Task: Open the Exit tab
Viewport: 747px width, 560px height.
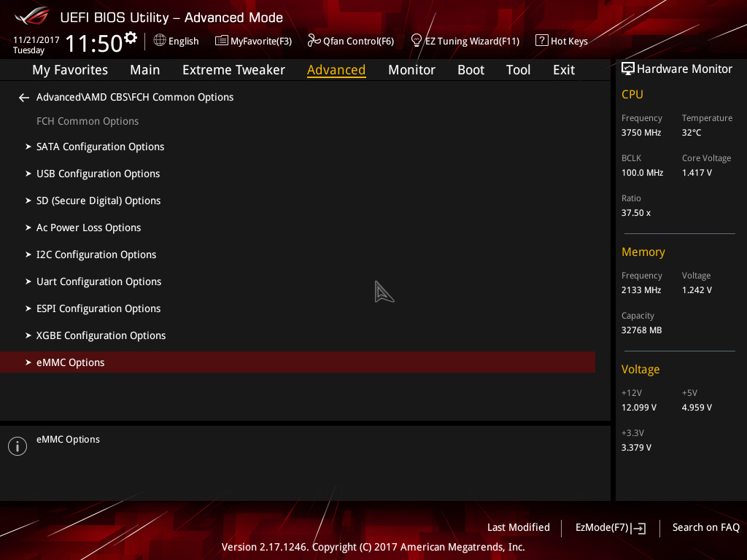Action: [x=564, y=70]
